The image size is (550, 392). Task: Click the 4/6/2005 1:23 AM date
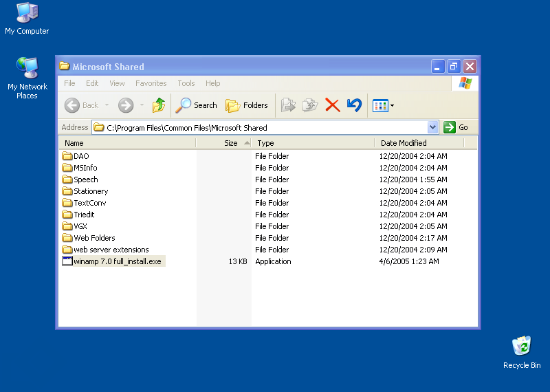pyautogui.click(x=409, y=261)
